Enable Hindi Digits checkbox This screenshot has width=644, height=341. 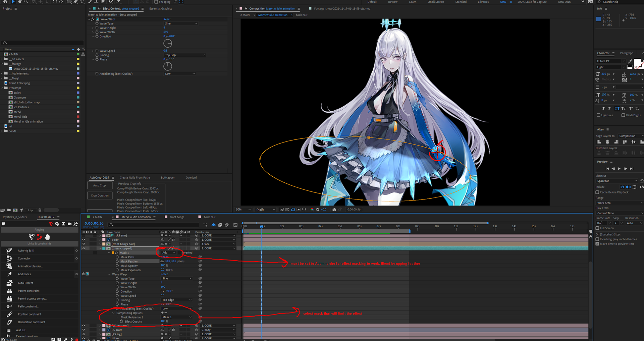[623, 115]
